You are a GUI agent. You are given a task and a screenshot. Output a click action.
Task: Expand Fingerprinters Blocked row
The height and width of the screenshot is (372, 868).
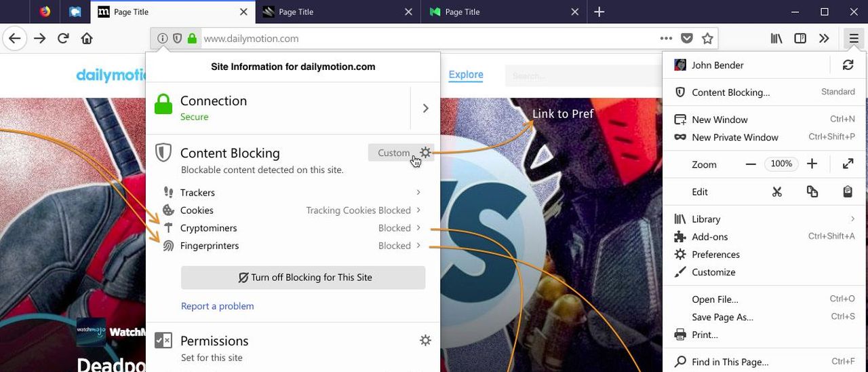(292, 246)
